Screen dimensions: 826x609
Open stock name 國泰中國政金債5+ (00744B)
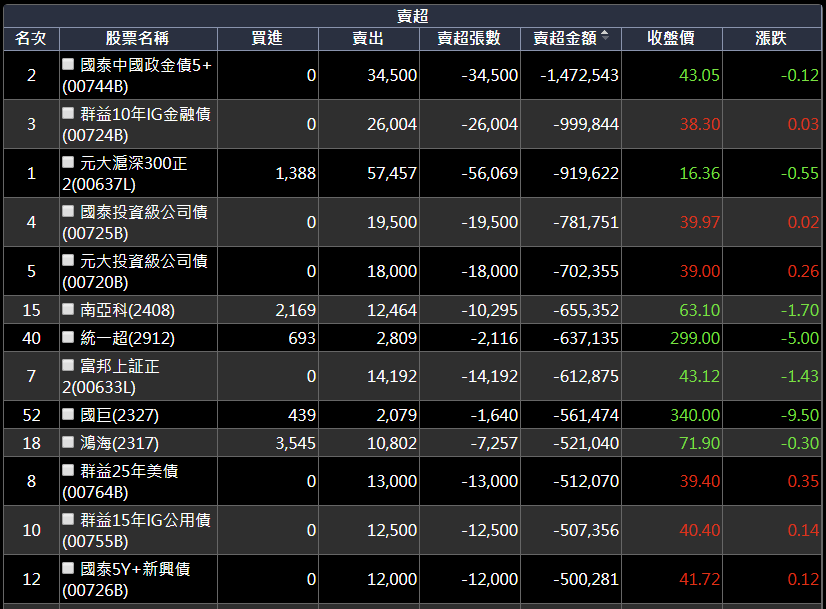click(x=137, y=75)
